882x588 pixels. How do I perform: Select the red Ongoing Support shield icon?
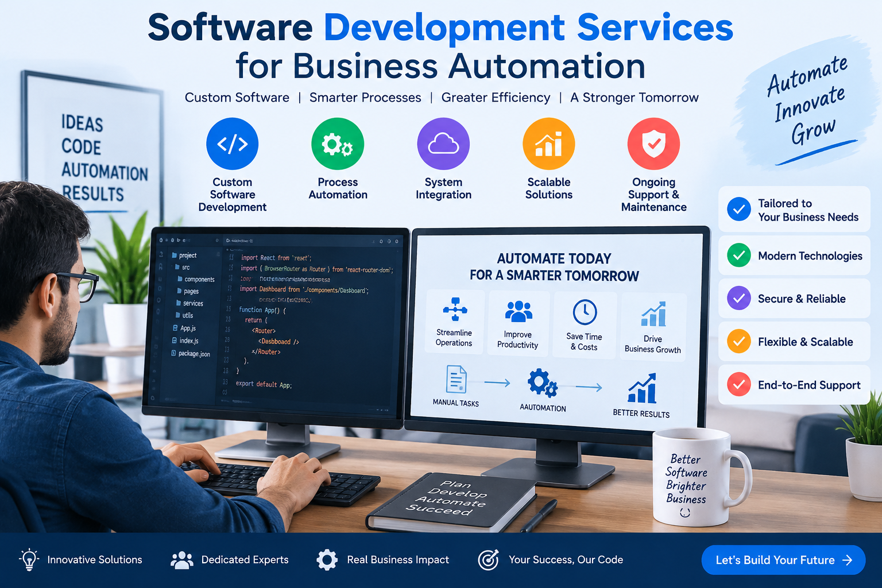[653, 144]
